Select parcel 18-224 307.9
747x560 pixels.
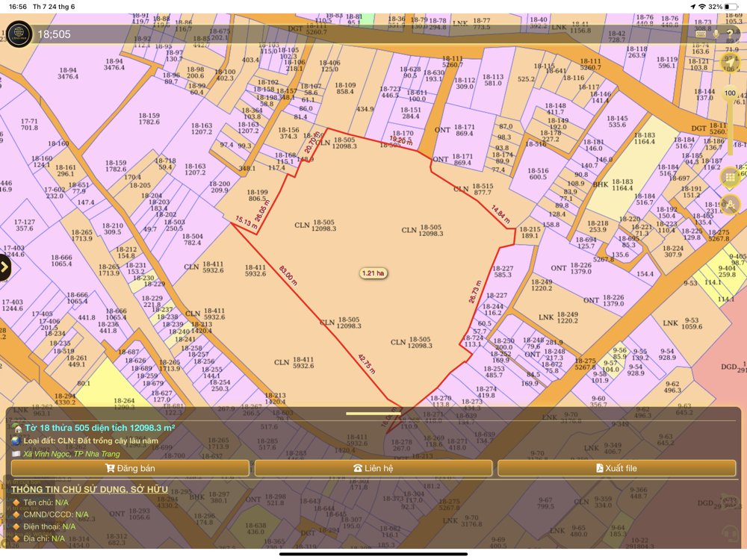(x=673, y=252)
